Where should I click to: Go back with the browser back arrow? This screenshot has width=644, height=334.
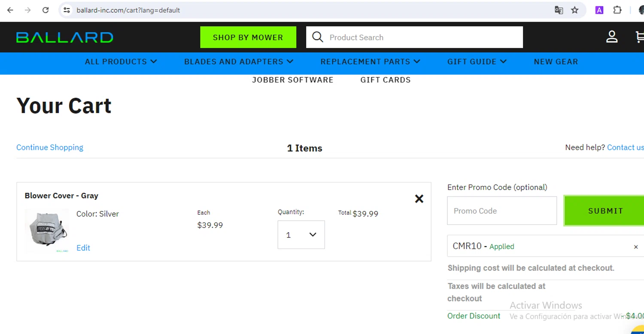pyautogui.click(x=10, y=10)
